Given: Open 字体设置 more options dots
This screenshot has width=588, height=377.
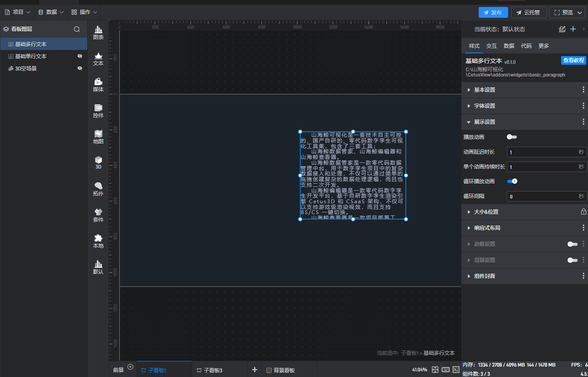Looking at the screenshot, I should (584, 106).
